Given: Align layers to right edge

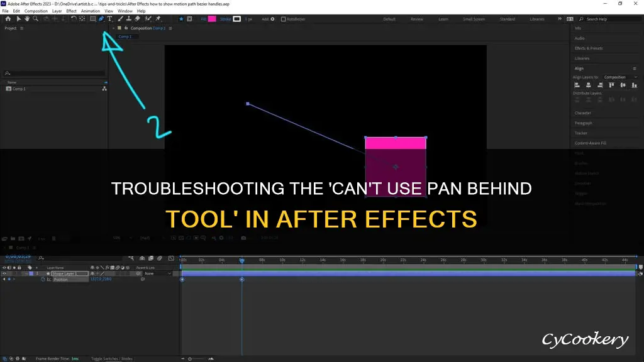Looking at the screenshot, I should tap(600, 85).
